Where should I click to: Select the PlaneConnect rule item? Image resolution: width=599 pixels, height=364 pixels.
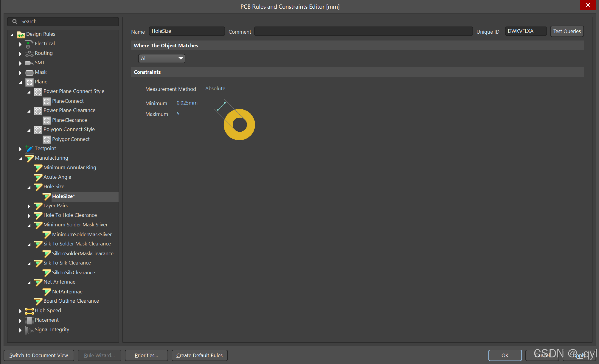pos(68,101)
